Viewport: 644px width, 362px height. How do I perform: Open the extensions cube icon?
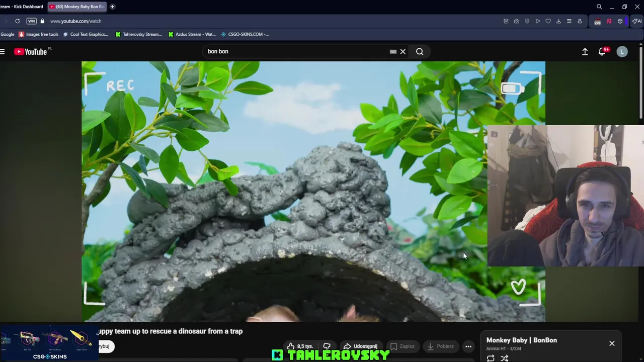[x=620, y=21]
